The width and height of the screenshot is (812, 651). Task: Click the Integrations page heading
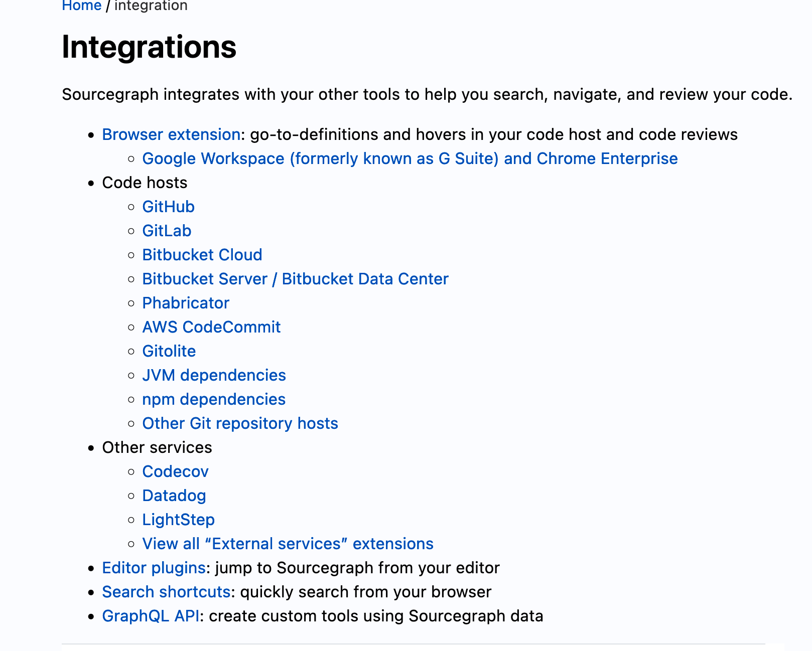coord(149,47)
